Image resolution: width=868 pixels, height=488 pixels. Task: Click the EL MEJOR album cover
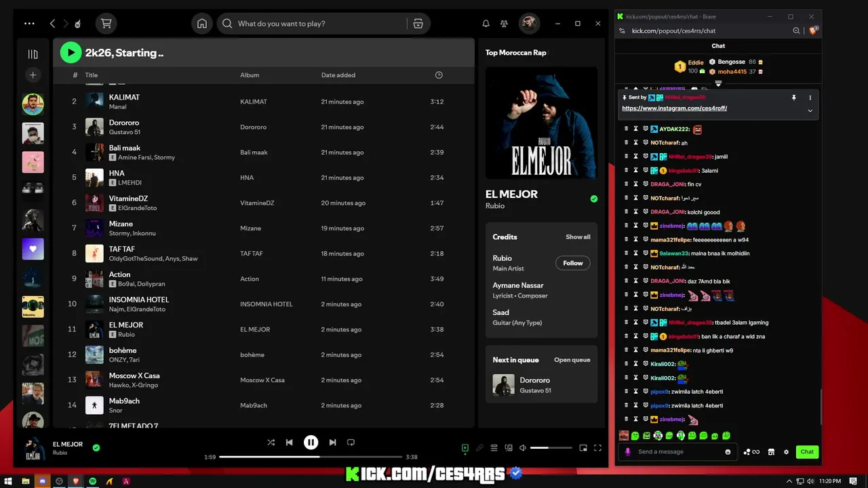tap(542, 122)
